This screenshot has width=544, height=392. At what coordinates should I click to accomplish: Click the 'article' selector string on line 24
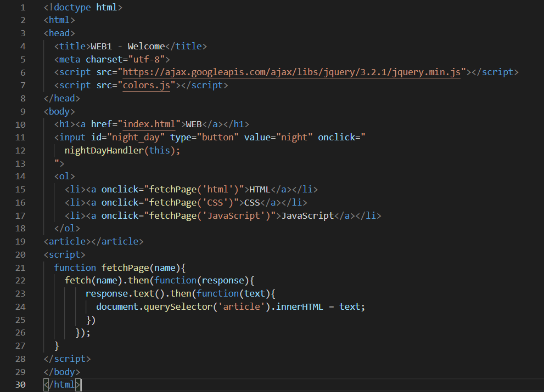242,306
